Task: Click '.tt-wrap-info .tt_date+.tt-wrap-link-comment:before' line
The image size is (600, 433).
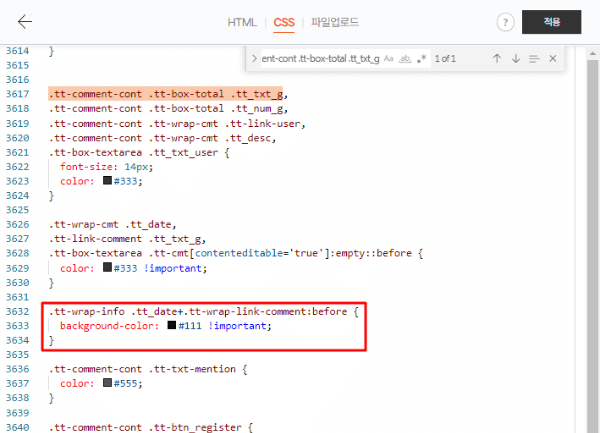Action: coord(204,312)
